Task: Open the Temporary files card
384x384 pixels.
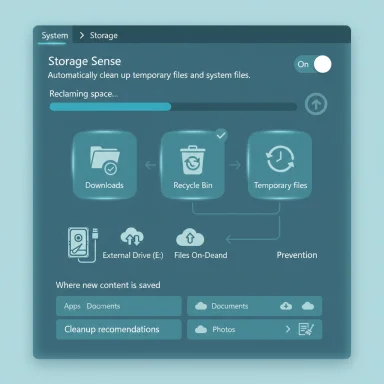Action: click(x=280, y=165)
